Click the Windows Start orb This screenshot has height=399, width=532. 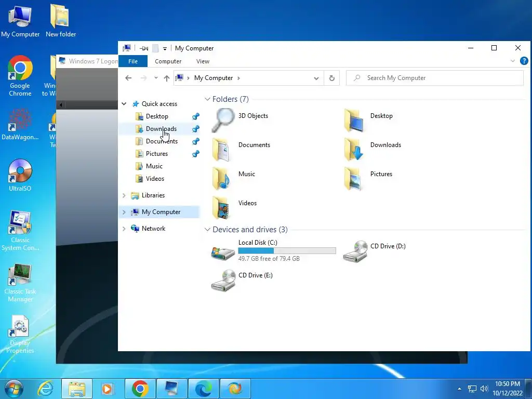tap(14, 389)
